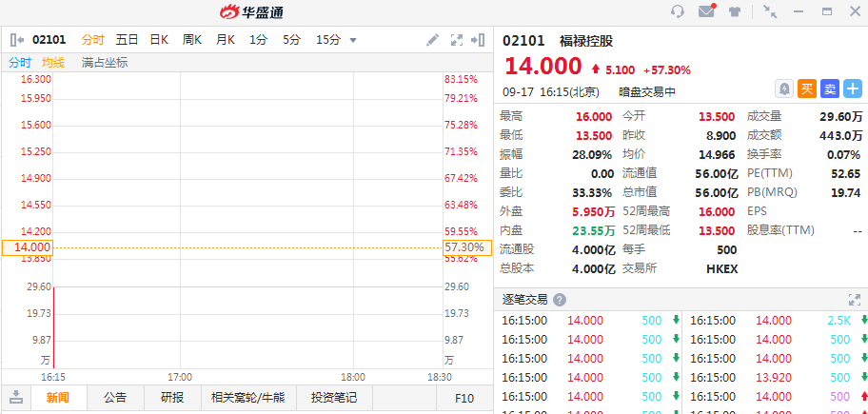Toggle 满占坐标 full-scale coordinates
Viewport: 868px width, 414px height.
[x=105, y=63]
